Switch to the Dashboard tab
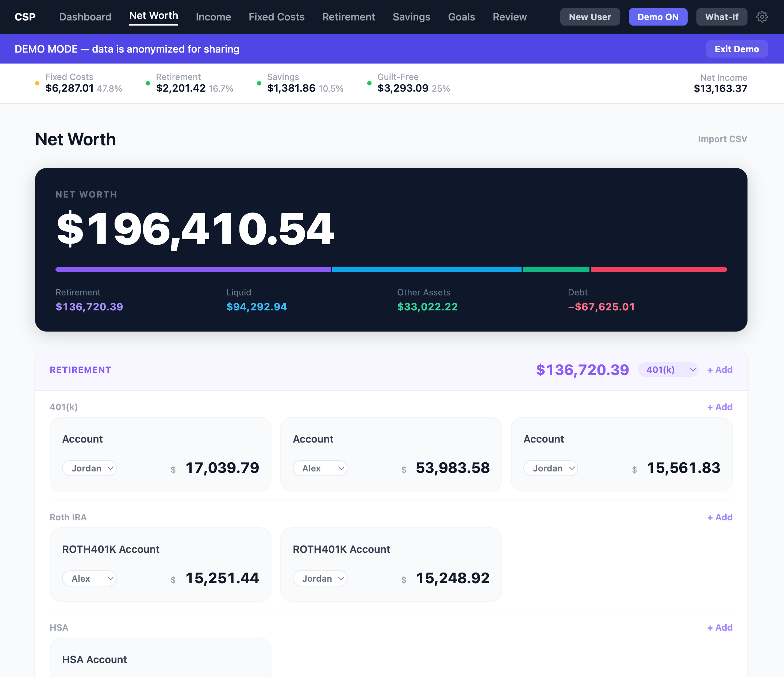This screenshot has height=677, width=784. [85, 17]
